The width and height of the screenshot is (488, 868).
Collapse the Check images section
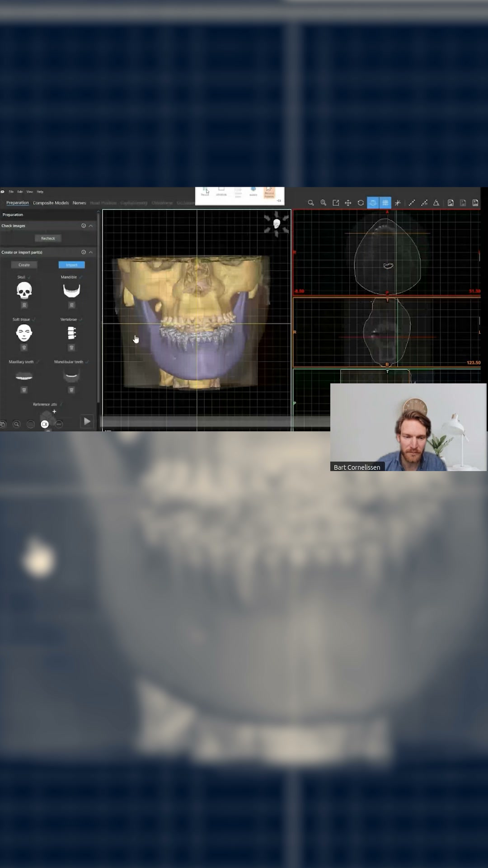pos(91,226)
